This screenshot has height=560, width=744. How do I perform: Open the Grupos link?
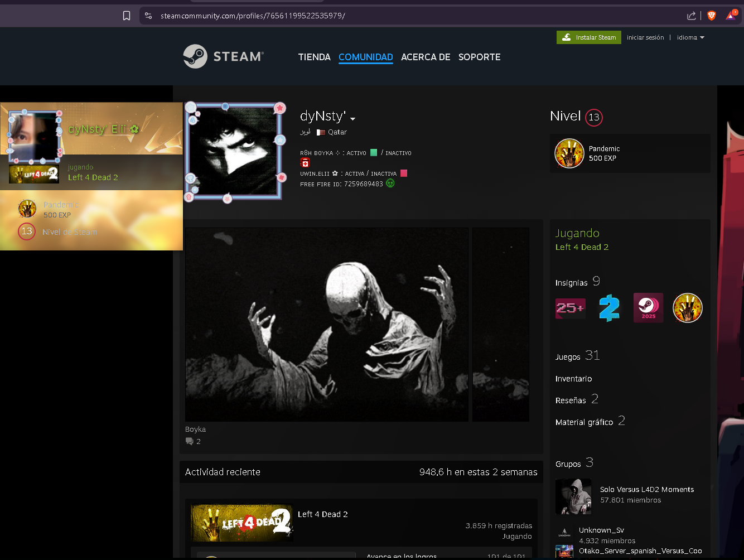click(568, 464)
